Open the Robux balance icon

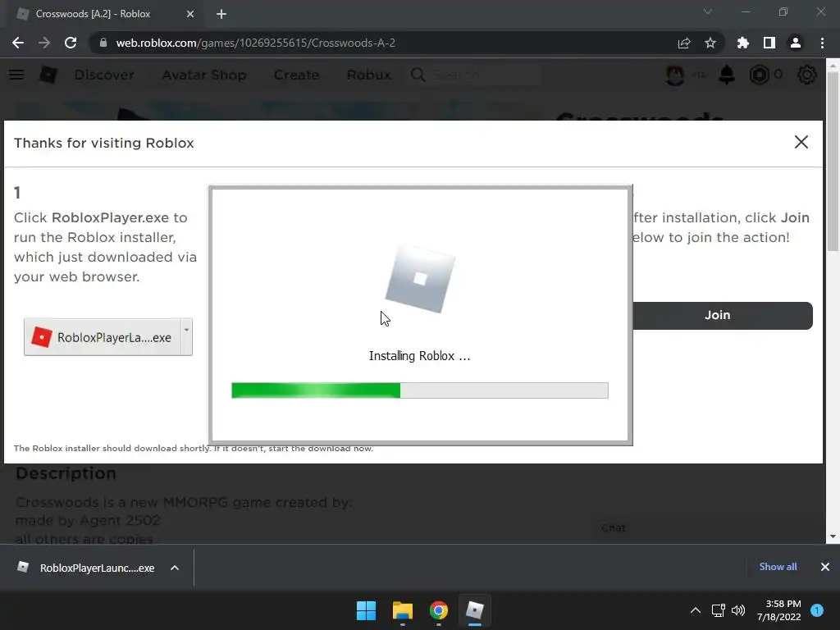click(x=759, y=75)
